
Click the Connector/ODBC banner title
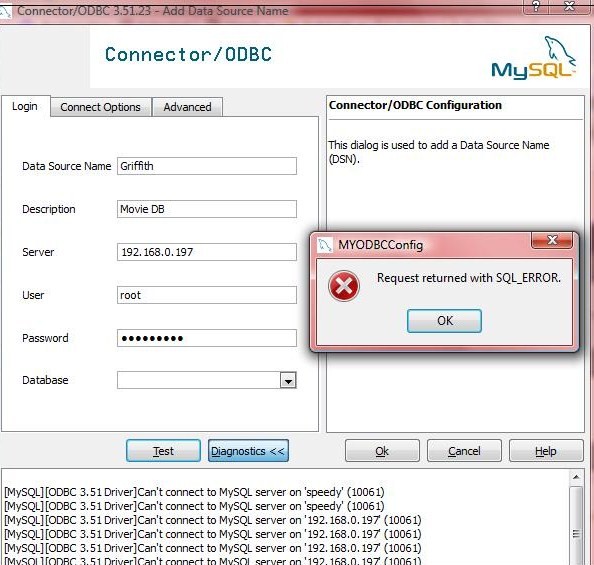(x=188, y=55)
